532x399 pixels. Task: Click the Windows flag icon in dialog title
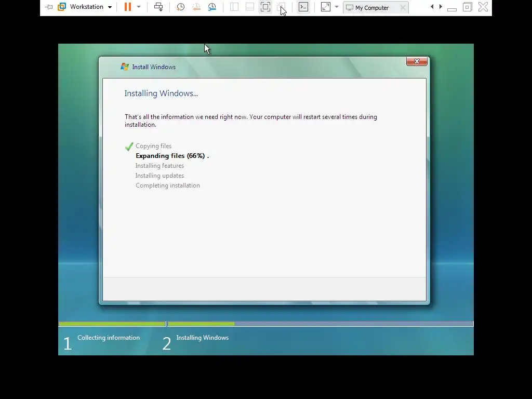125,66
